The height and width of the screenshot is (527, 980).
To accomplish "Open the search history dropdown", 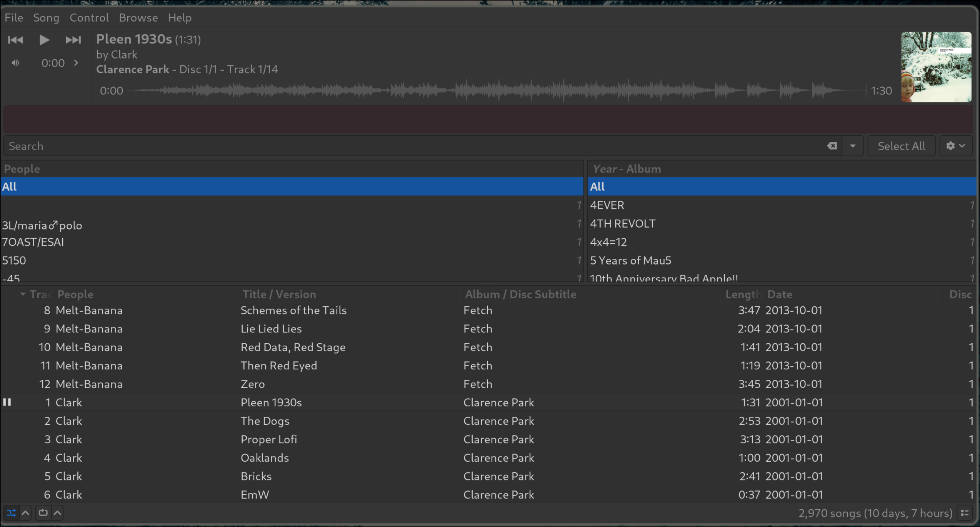I will [853, 146].
